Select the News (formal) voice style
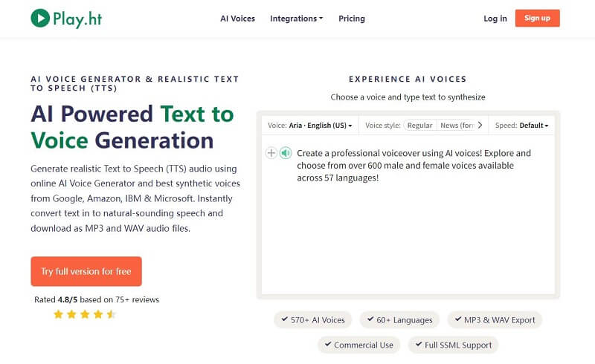The width and height of the screenshot is (595, 364). (x=457, y=125)
